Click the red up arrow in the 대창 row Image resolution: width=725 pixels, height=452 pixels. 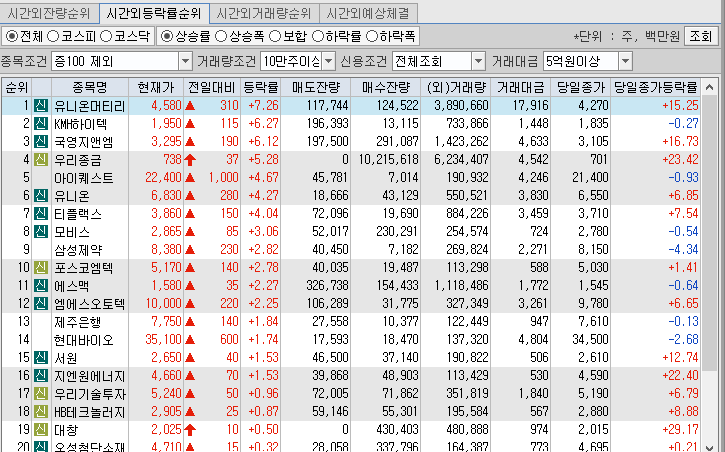pos(190,430)
